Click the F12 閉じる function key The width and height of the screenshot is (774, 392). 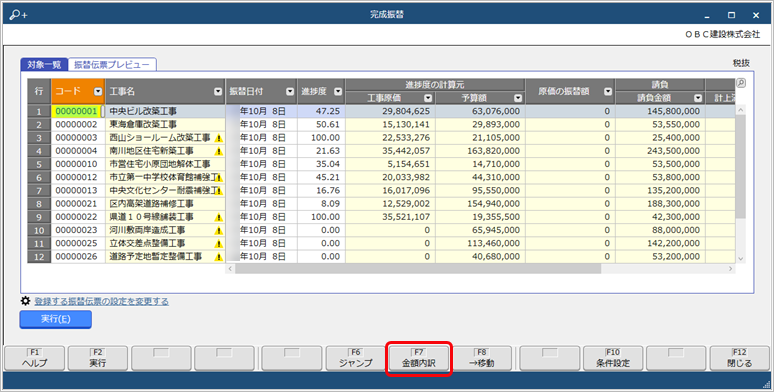click(739, 358)
